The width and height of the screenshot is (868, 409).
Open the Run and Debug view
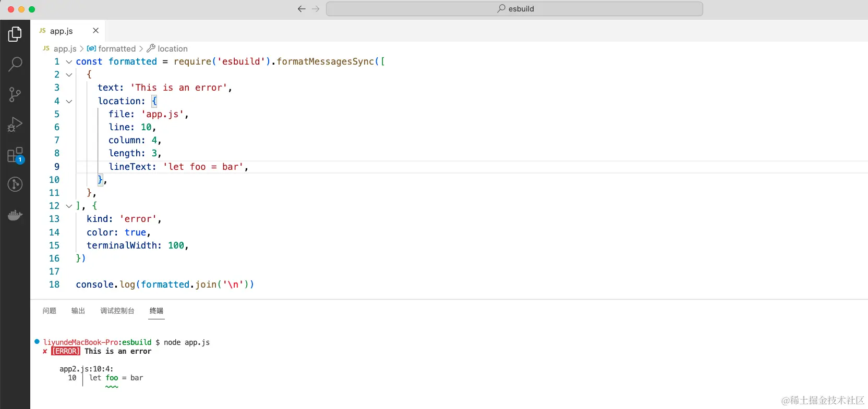tap(15, 124)
